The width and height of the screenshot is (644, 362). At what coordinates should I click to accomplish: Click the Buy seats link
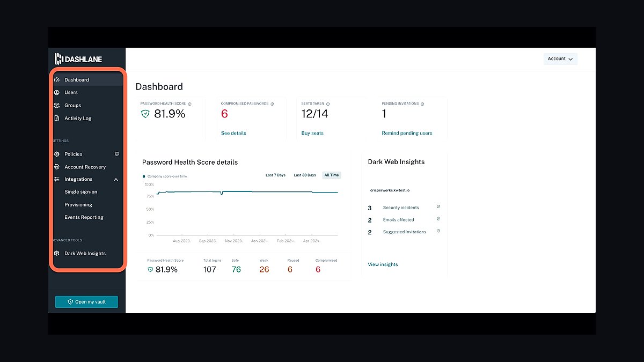[312, 133]
